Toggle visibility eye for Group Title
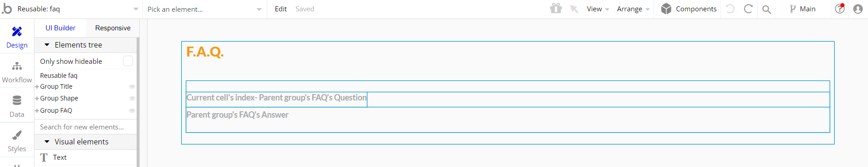The width and height of the screenshot is (868, 167). [132, 86]
